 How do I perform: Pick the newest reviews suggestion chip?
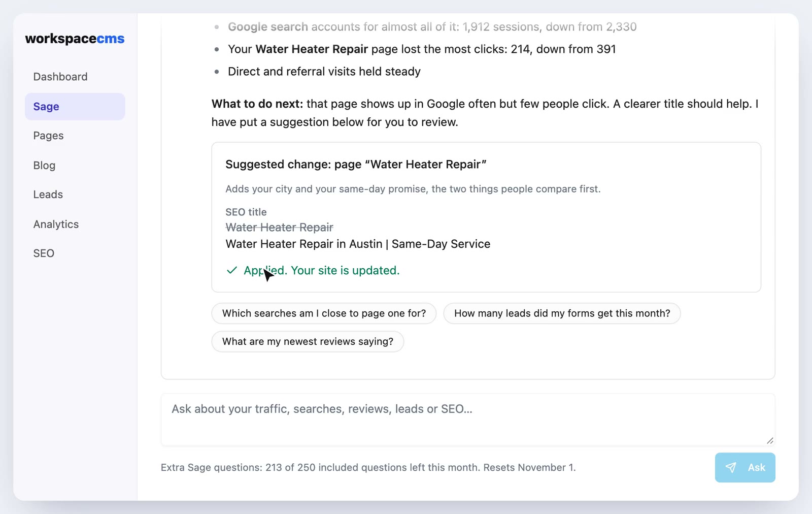(308, 341)
